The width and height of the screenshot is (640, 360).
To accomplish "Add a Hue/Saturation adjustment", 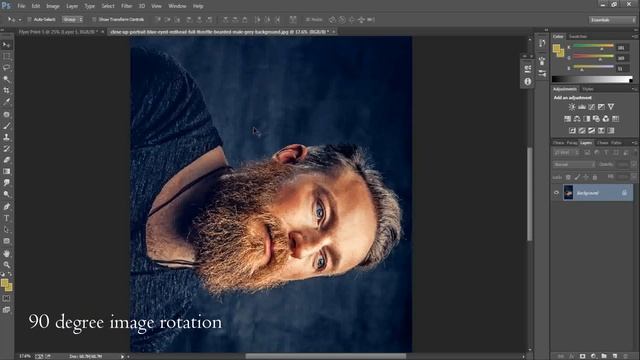I will [567, 119].
